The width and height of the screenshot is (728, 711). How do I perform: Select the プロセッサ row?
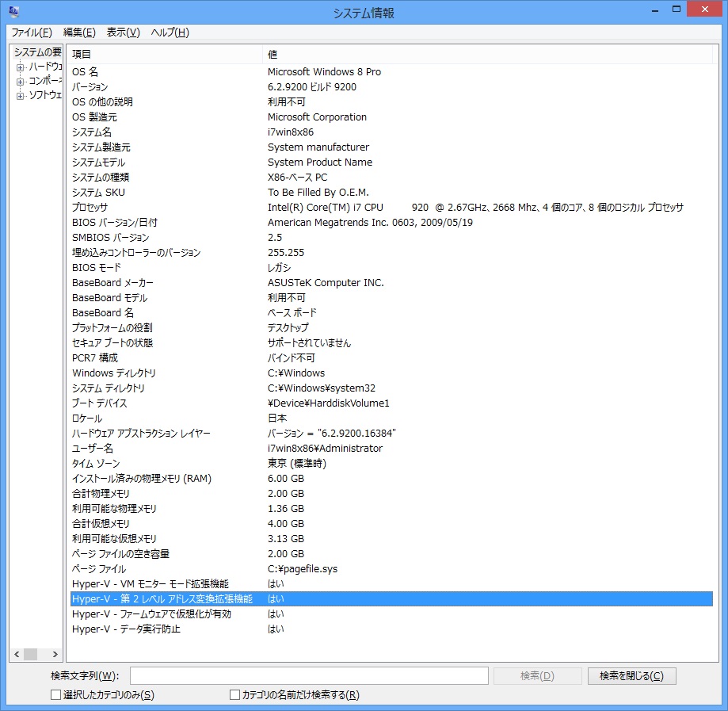[x=391, y=207]
